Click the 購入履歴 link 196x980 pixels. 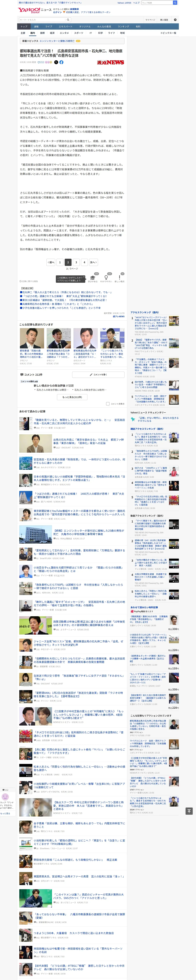tap(164, 20)
